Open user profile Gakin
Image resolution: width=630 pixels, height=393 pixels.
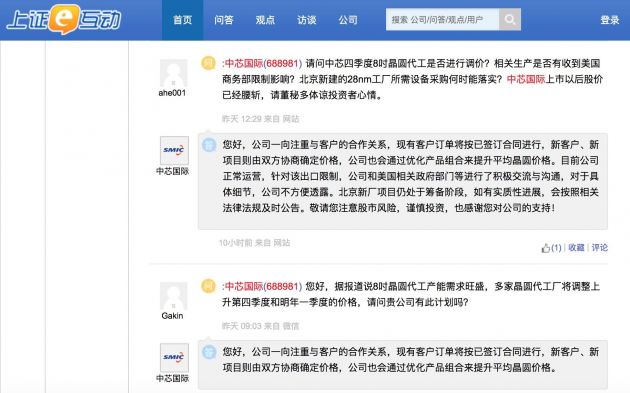click(172, 316)
